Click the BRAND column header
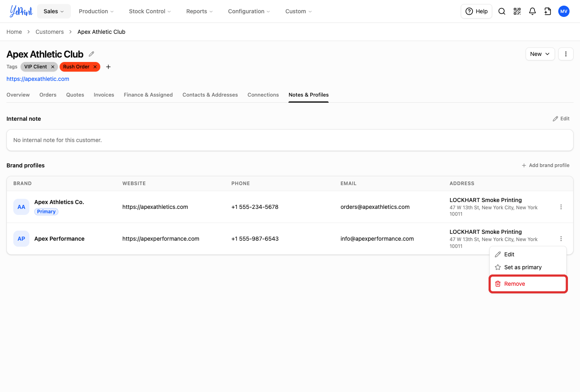 pyautogui.click(x=23, y=184)
